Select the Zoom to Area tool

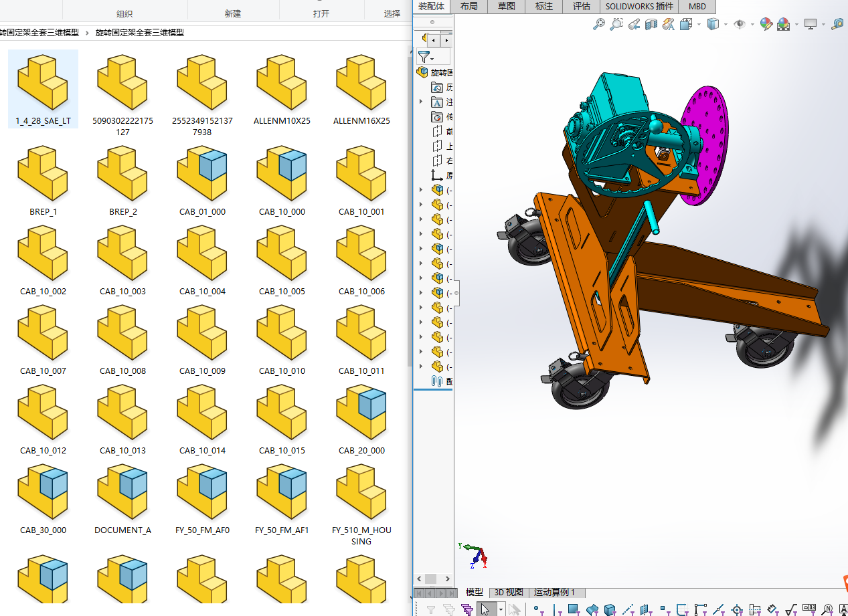click(616, 24)
